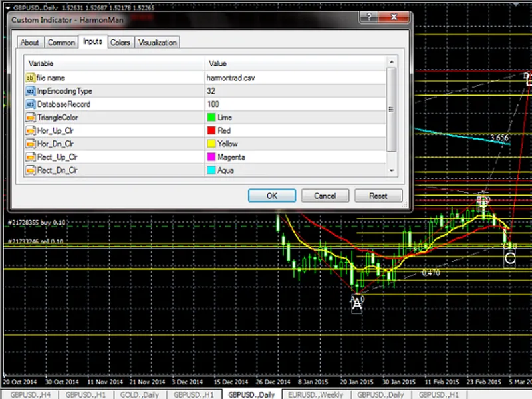Screen dimensions: 532x399
Task: Click the dialog help question mark button
Action: (x=369, y=16)
